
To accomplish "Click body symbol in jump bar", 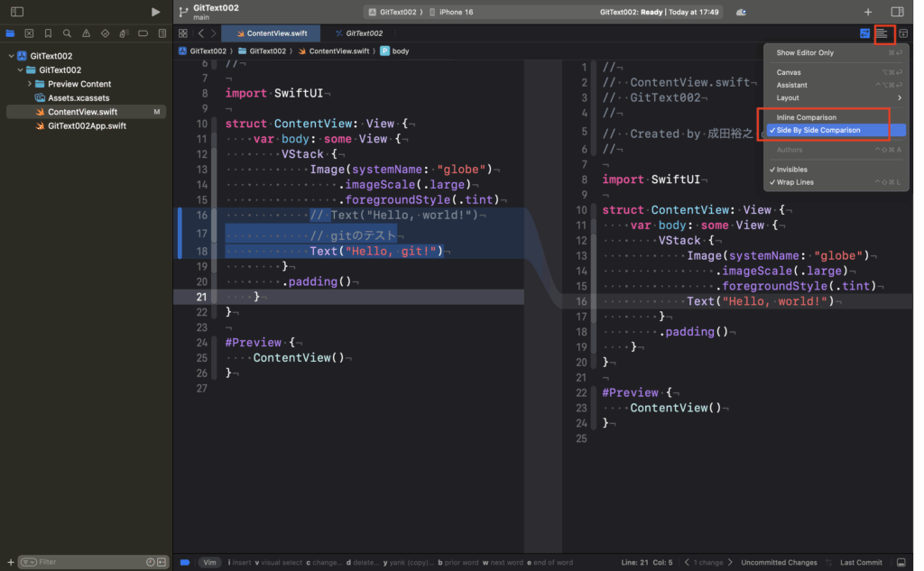I will [395, 51].
